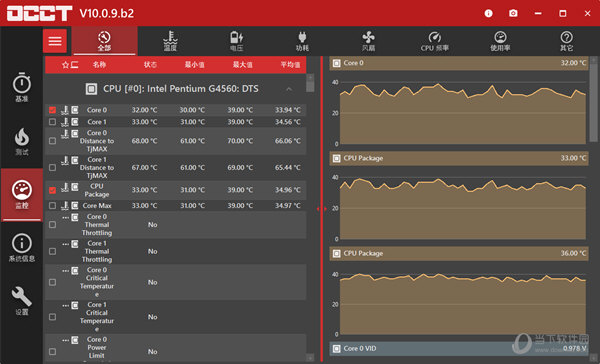The height and width of the screenshot is (364, 600).
Task: Open the hamburger menu button
Action: 55,41
